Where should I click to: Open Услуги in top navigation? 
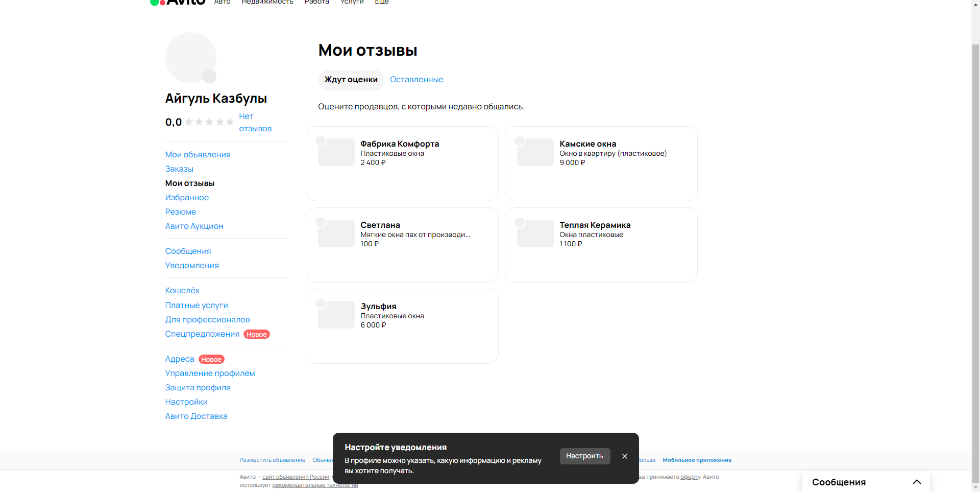352,2
